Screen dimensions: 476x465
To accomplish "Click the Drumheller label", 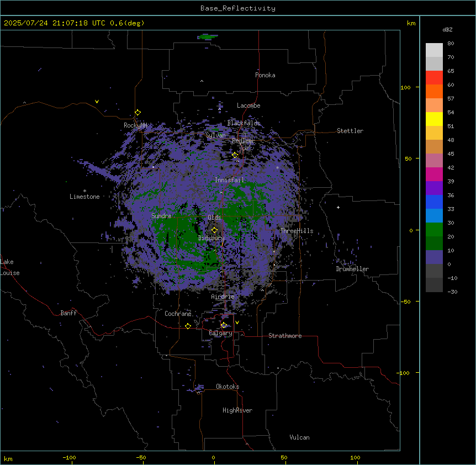I will pyautogui.click(x=352, y=269).
